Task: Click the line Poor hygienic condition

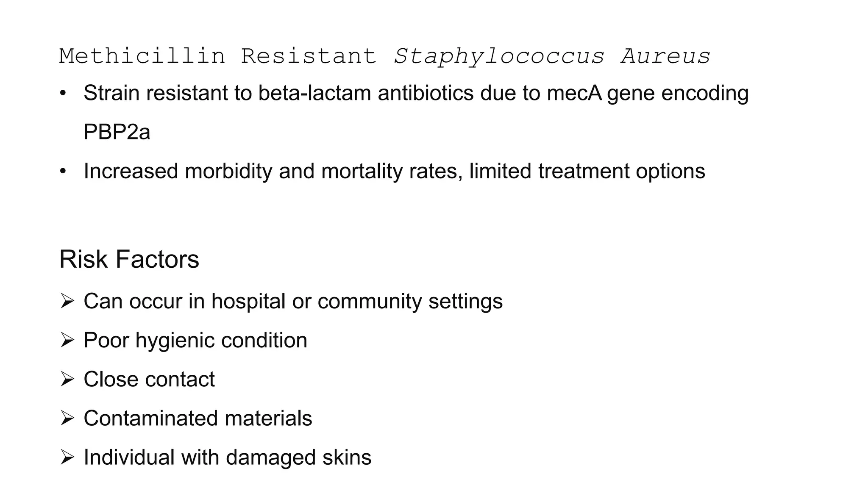Action: tap(195, 341)
